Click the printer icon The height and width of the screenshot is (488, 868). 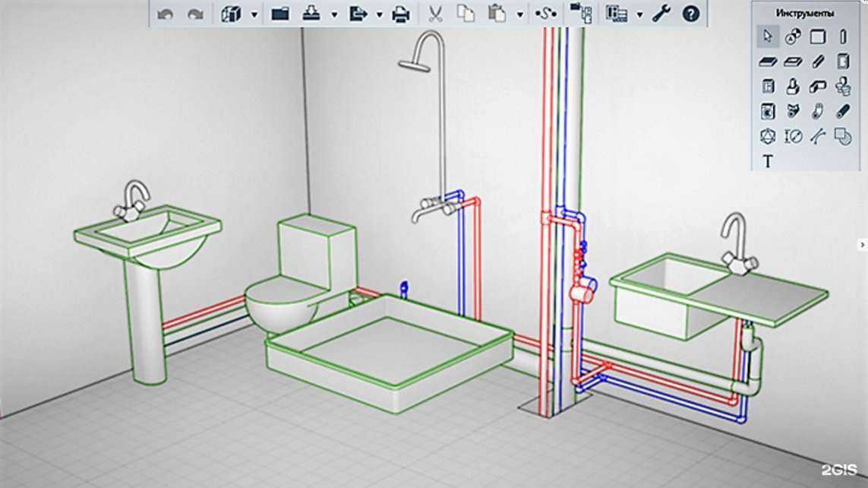tap(401, 14)
